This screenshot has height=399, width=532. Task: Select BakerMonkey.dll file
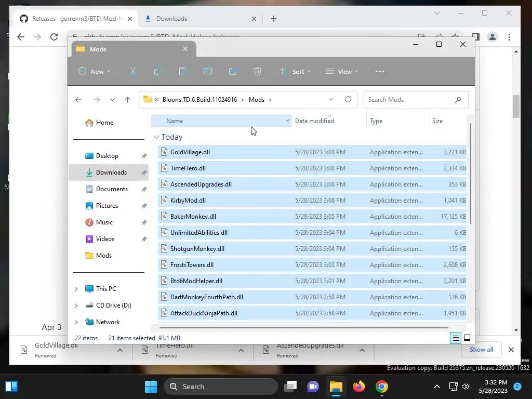(x=312, y=217)
